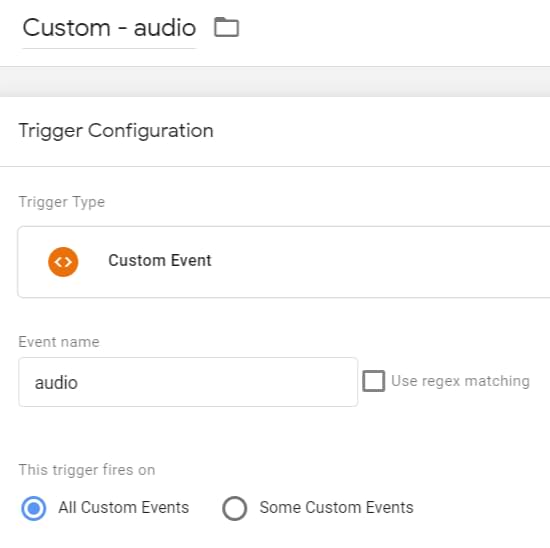Edit the trigger title Custom - audio
The height and width of the screenshot is (548, 550).
[x=109, y=28]
